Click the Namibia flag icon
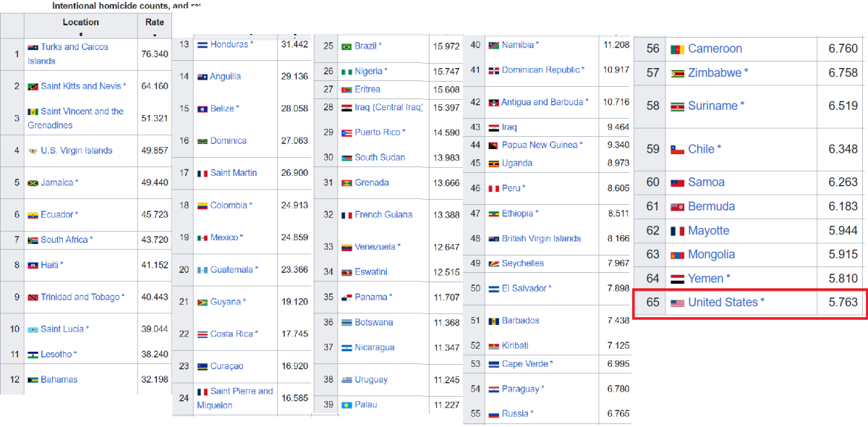 pyautogui.click(x=494, y=46)
